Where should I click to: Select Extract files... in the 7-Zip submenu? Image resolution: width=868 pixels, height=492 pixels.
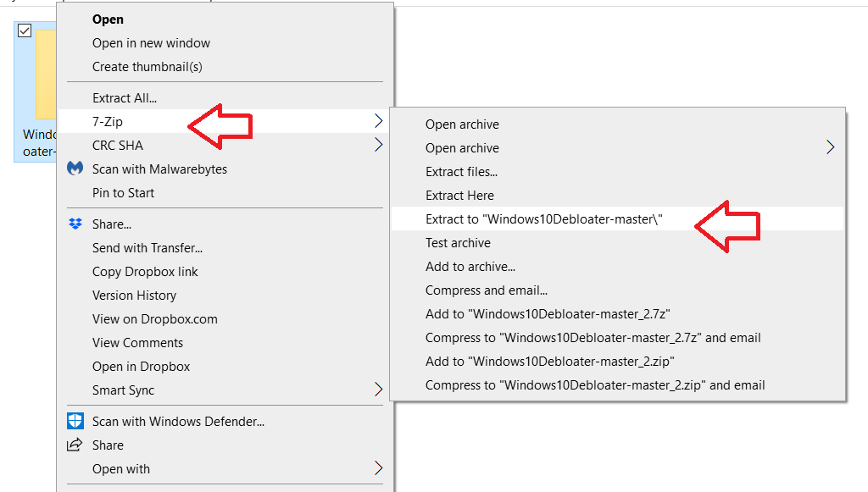(462, 172)
